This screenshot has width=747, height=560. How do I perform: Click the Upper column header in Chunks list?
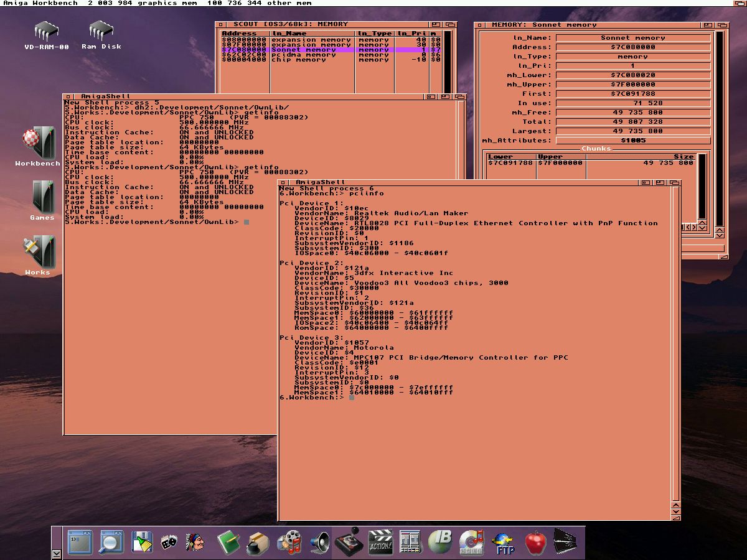point(561,157)
